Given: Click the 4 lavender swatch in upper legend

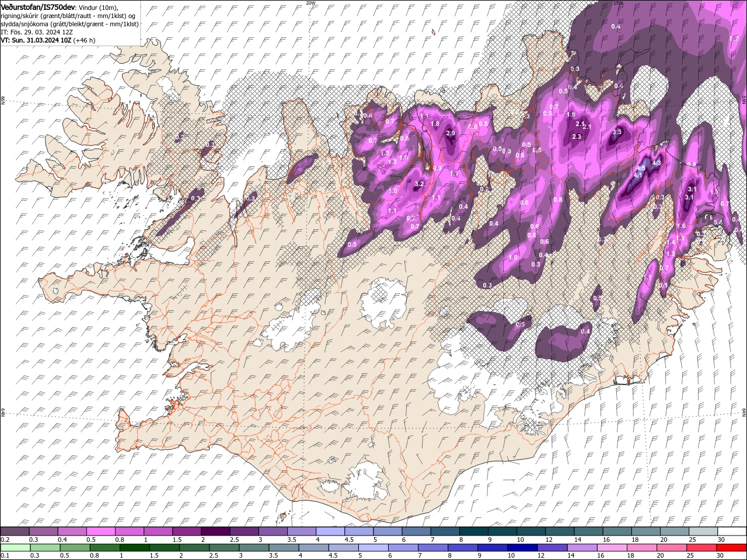Looking at the screenshot, I should 330,531.
